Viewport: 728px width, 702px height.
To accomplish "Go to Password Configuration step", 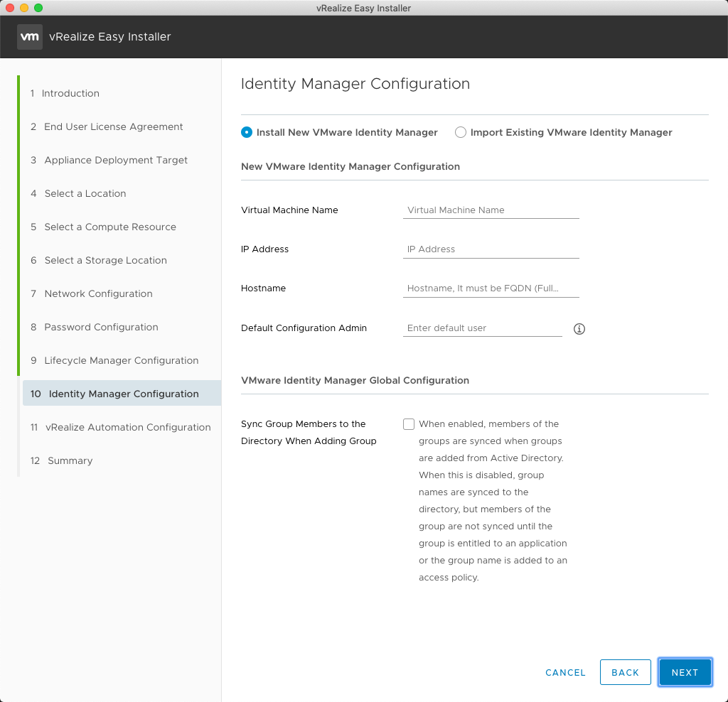I will pos(95,327).
